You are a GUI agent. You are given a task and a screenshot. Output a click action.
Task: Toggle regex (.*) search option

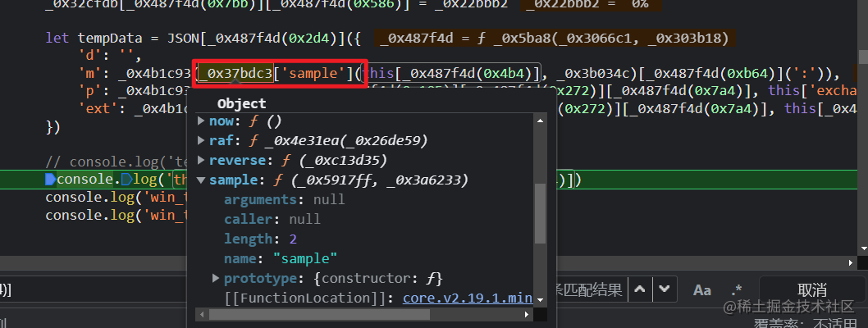(737, 289)
